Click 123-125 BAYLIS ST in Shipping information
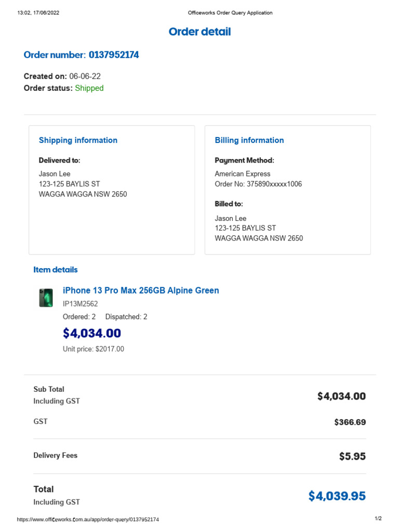Image resolution: width=399 pixels, height=532 pixels. 69,184
